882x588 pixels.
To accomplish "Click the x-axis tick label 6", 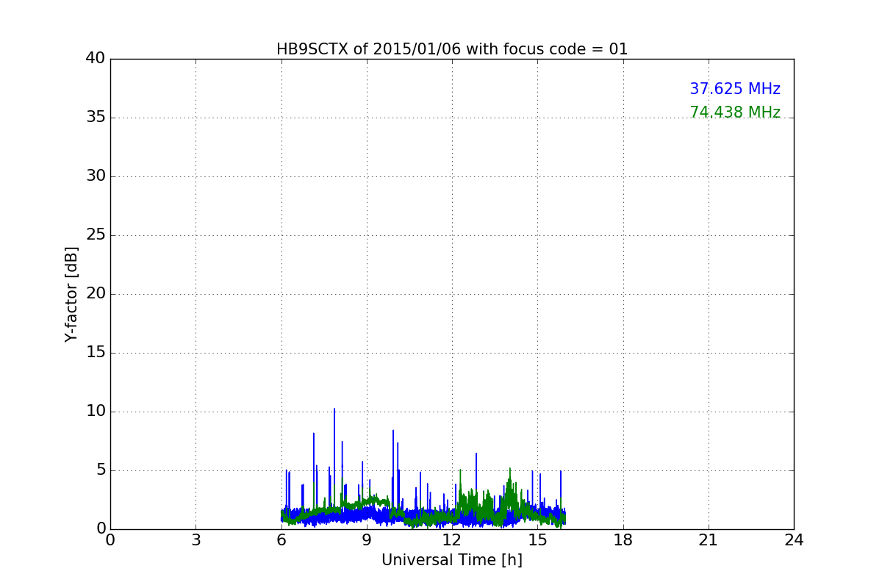I will (282, 540).
